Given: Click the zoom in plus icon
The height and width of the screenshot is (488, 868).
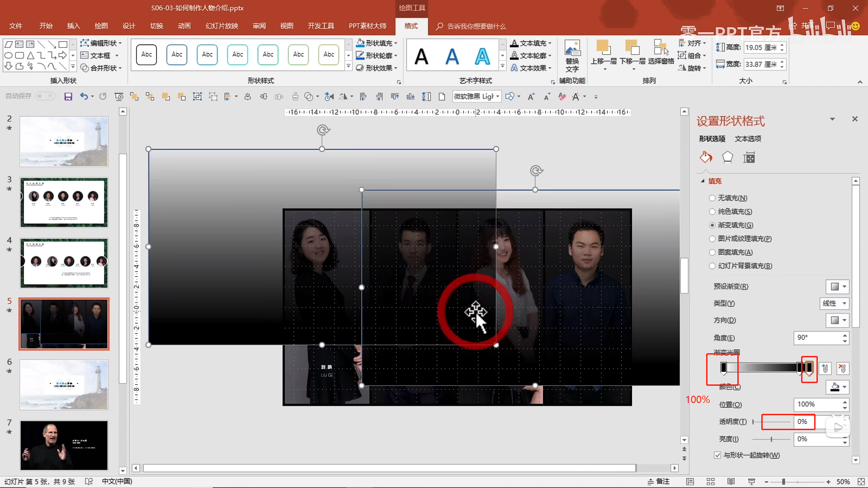Looking at the screenshot, I should 828,482.
